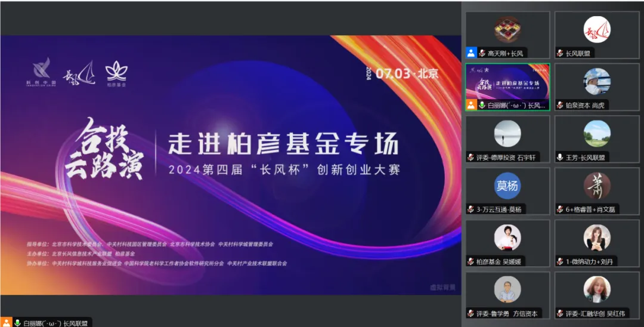Click the name label 6+格睿普+肖文磊
The image size is (644, 327).
(590, 209)
